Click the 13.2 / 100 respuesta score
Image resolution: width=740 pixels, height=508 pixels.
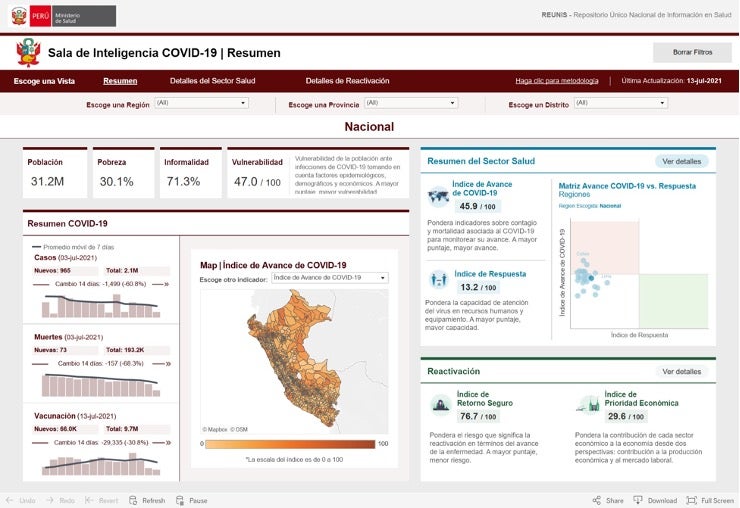478,287
